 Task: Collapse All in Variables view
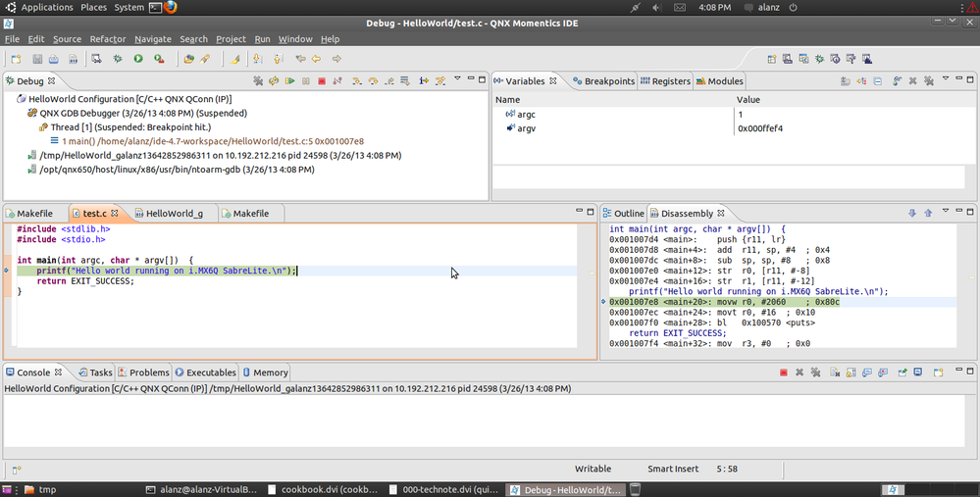click(878, 81)
